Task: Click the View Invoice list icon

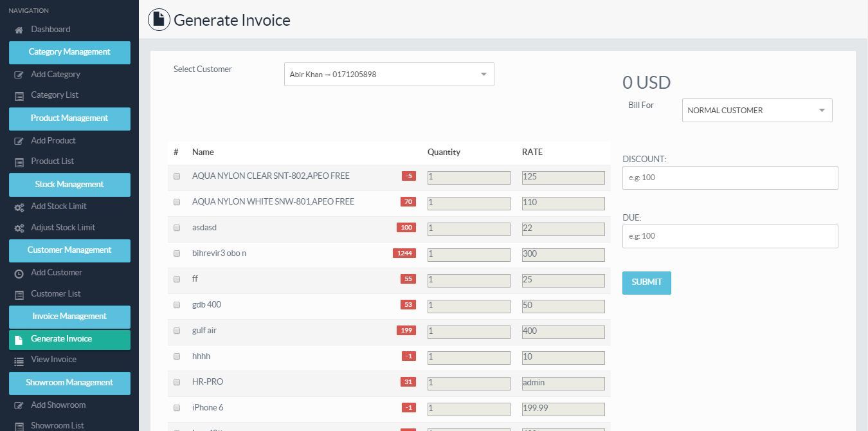Action: pos(19,361)
